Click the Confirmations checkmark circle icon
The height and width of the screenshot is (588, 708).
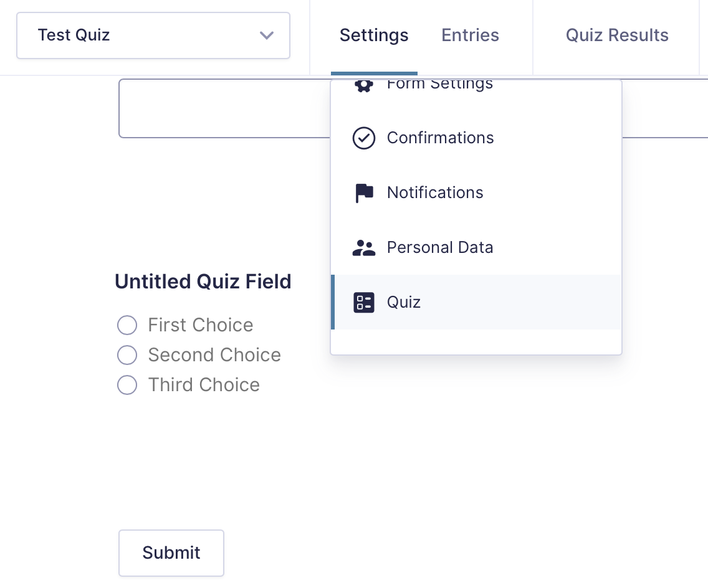pos(364,138)
